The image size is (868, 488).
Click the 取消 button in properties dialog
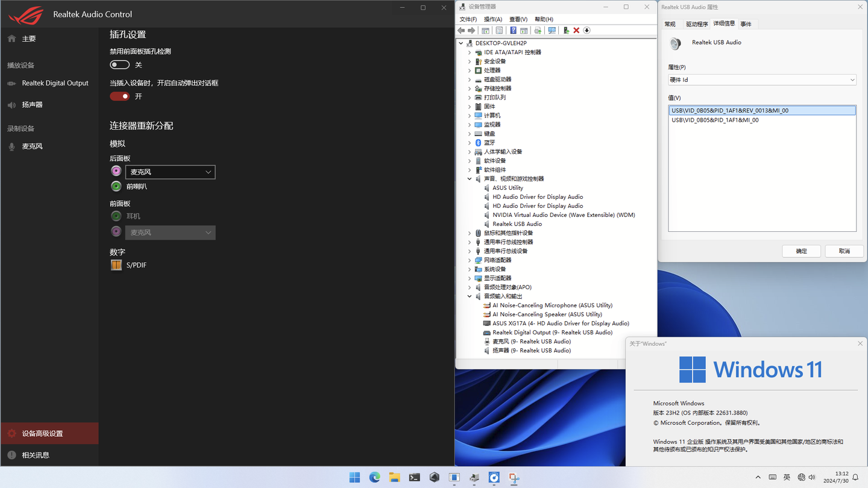(844, 251)
